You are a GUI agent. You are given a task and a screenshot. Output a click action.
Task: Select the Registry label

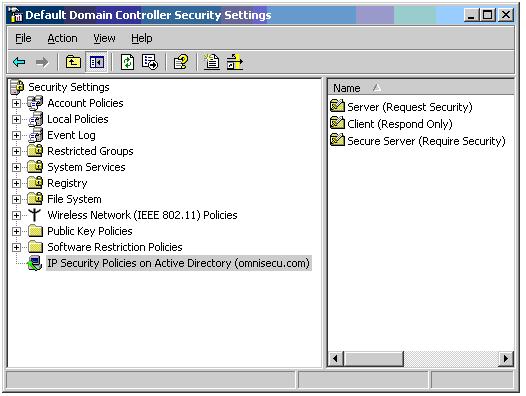click(67, 183)
